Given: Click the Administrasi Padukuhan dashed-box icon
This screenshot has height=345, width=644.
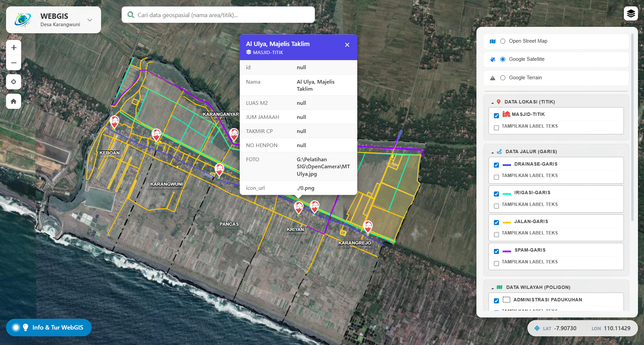Looking at the screenshot, I should pyautogui.click(x=506, y=300).
